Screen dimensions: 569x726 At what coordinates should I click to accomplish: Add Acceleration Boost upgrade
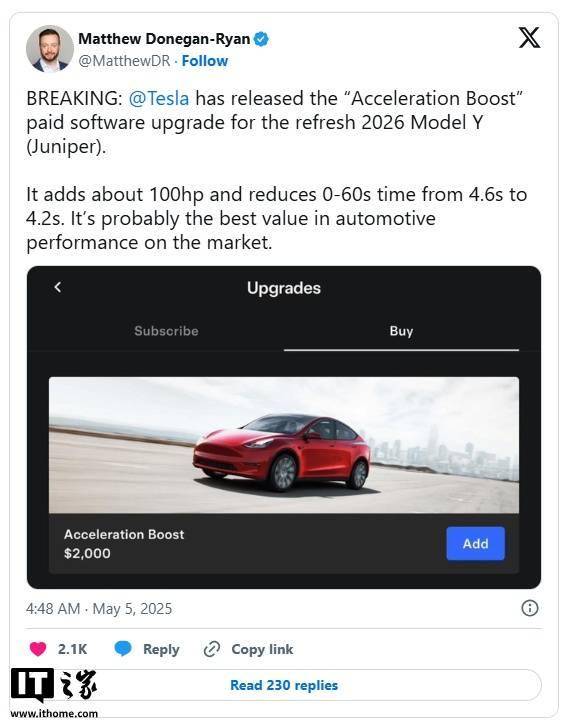tap(475, 543)
